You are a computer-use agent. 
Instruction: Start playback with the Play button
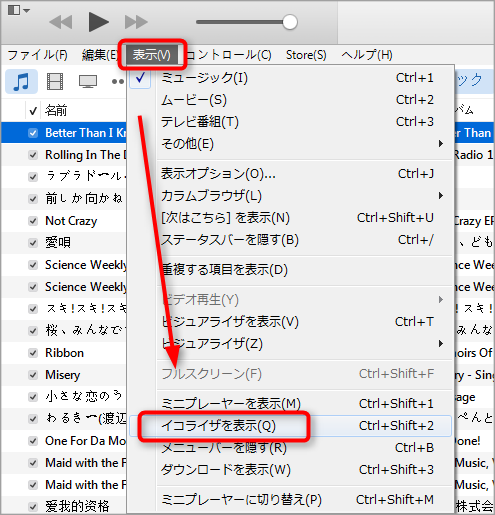tap(98, 22)
